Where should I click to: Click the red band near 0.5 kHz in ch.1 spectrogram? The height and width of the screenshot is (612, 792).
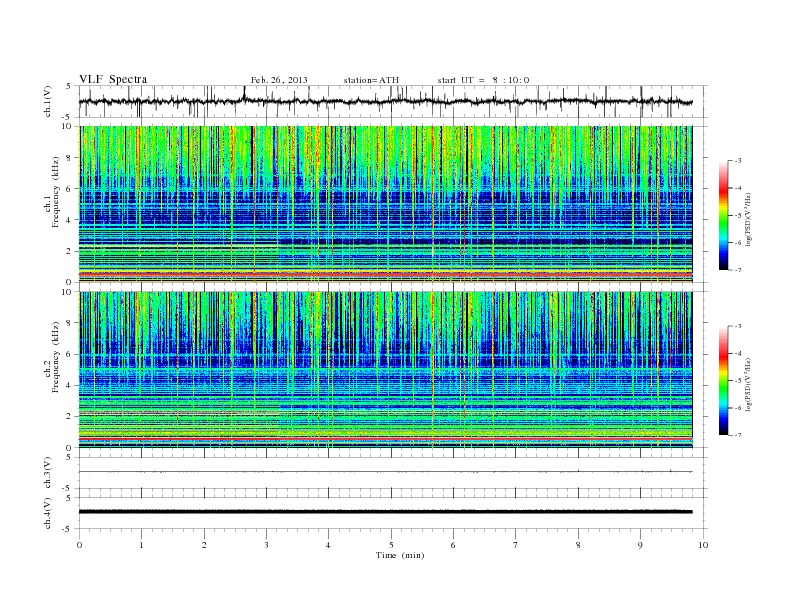pyautogui.click(x=385, y=274)
